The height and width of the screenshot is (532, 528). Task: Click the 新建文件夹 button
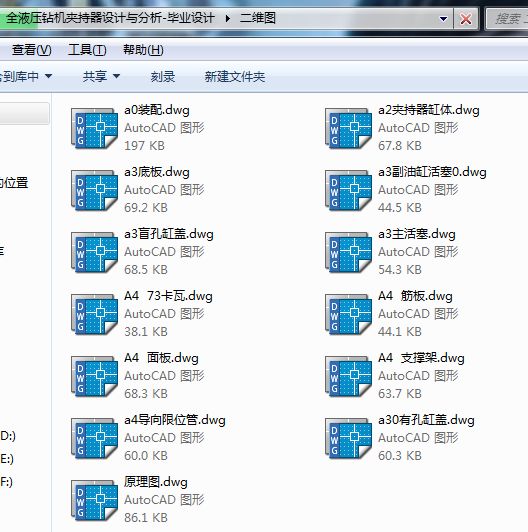(234, 77)
